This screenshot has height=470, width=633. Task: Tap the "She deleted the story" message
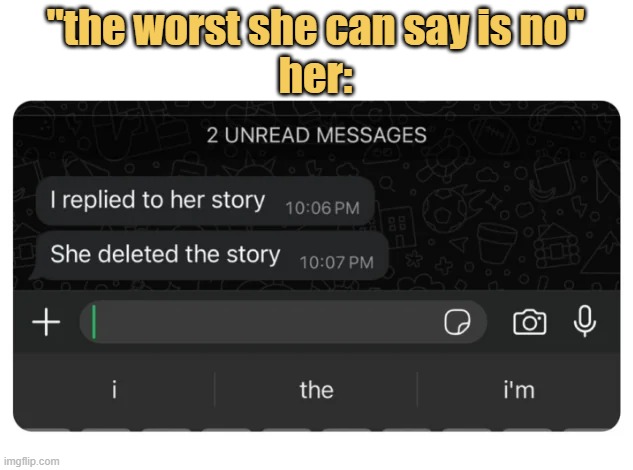(209, 255)
